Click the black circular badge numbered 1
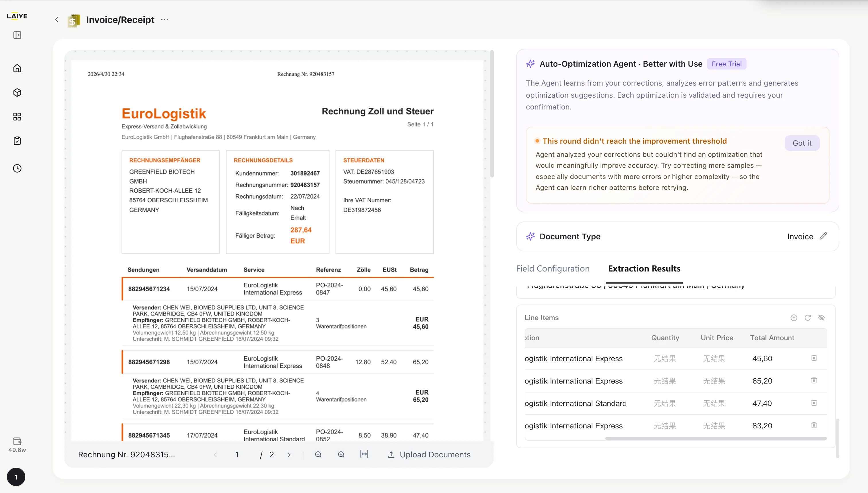This screenshot has width=868, height=493. click(x=16, y=477)
